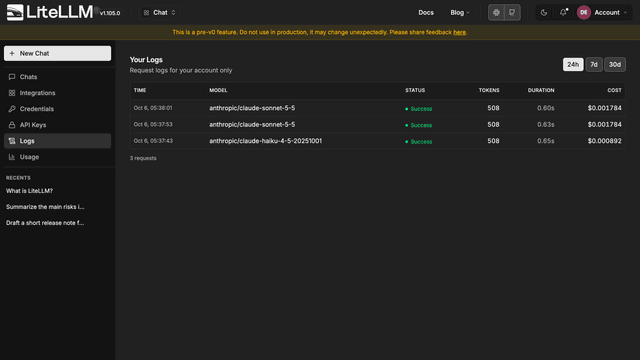The height and width of the screenshot is (360, 640).
Task: Open the Docs link
Action: point(426,13)
